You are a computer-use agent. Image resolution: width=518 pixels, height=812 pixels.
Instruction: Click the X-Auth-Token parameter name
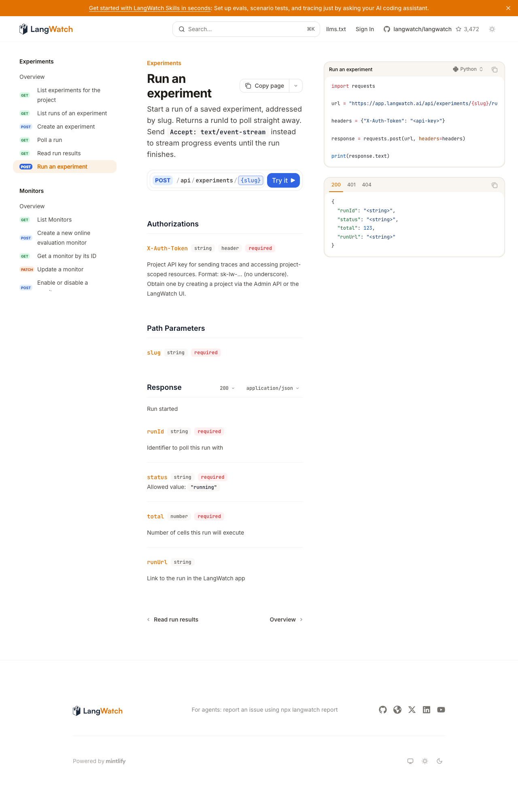click(167, 248)
